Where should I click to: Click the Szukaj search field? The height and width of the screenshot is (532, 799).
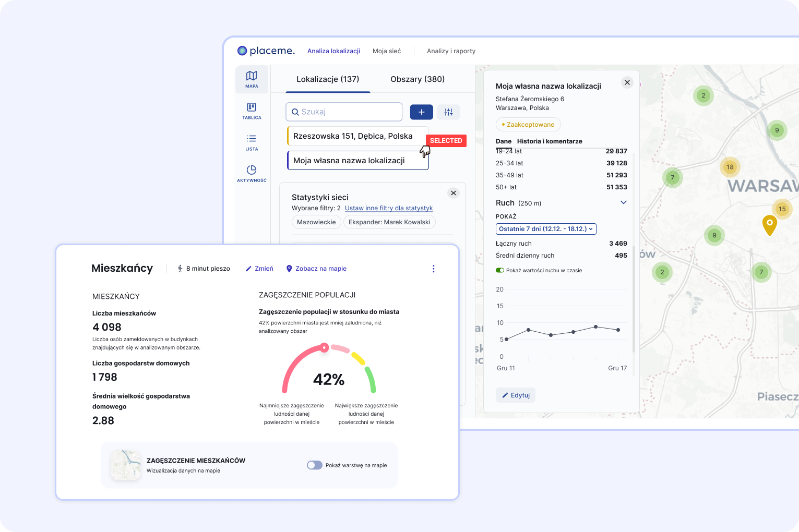344,112
